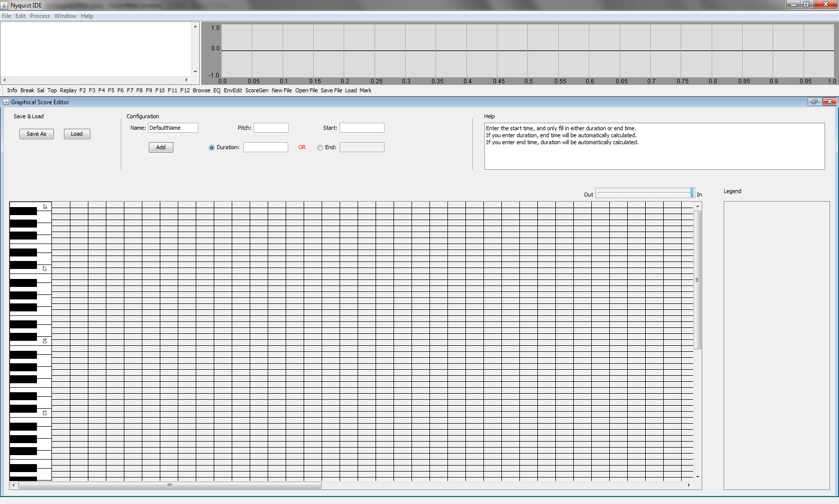Open the EQ editor from toolbar

click(x=217, y=90)
